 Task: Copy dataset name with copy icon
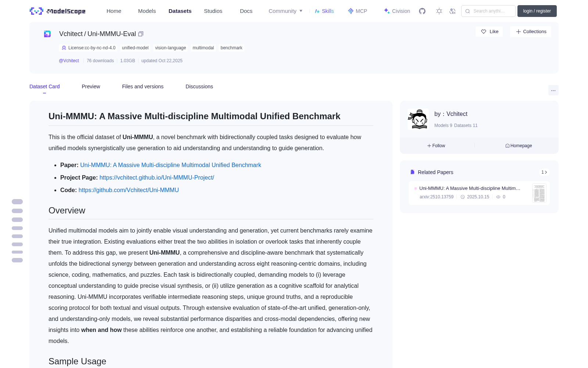[141, 34]
